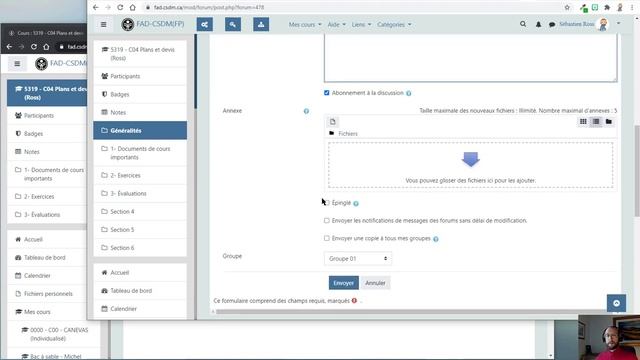Go to browser home in front window

(x=133, y=7)
